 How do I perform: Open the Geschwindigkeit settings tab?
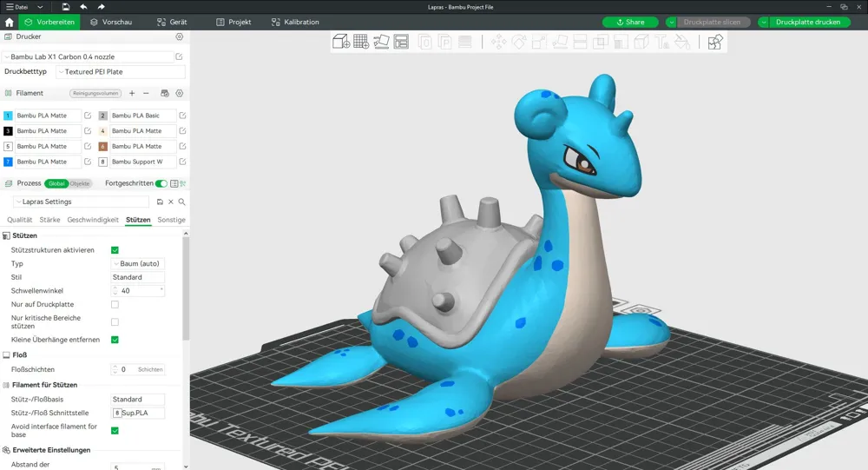tap(93, 220)
